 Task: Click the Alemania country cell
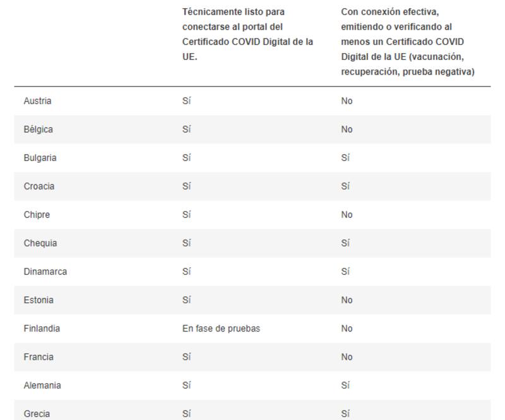[x=42, y=385]
